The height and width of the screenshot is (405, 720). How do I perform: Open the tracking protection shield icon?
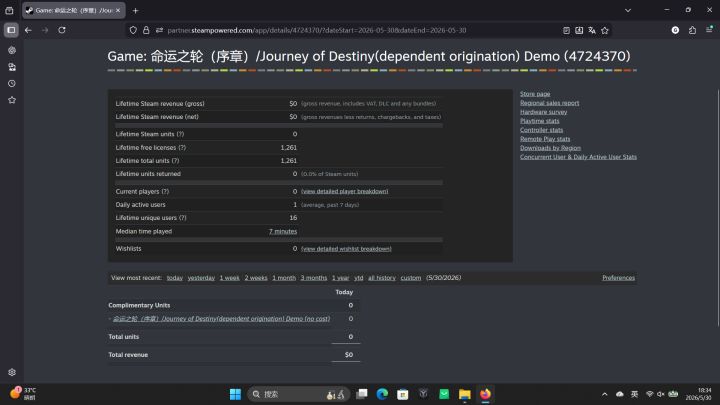pos(133,30)
